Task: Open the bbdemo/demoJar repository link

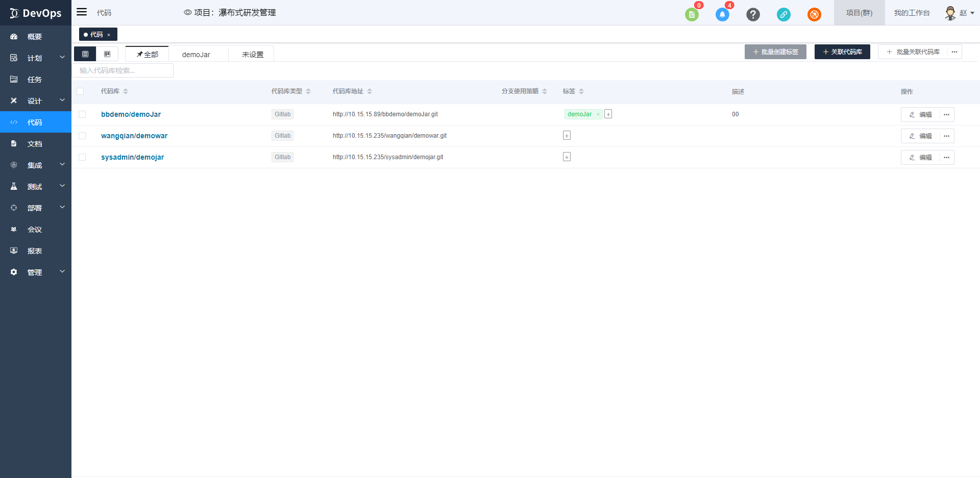Action: [x=131, y=114]
